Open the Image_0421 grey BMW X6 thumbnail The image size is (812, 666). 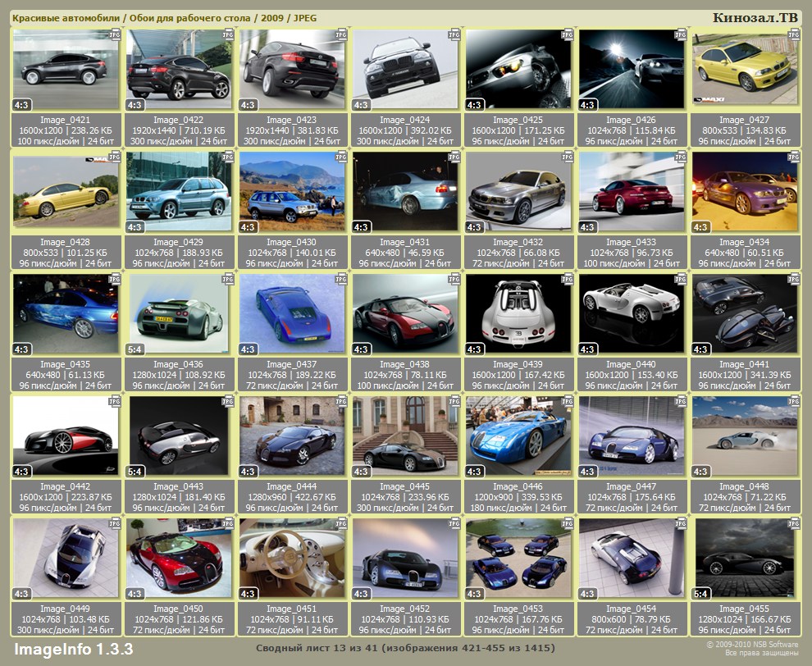coord(66,70)
